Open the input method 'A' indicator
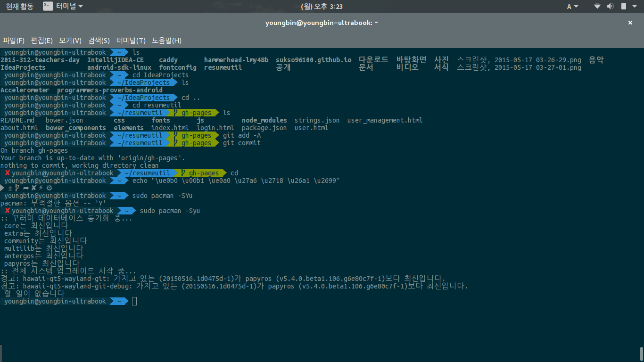This screenshot has height=362, width=644. pos(569,6)
